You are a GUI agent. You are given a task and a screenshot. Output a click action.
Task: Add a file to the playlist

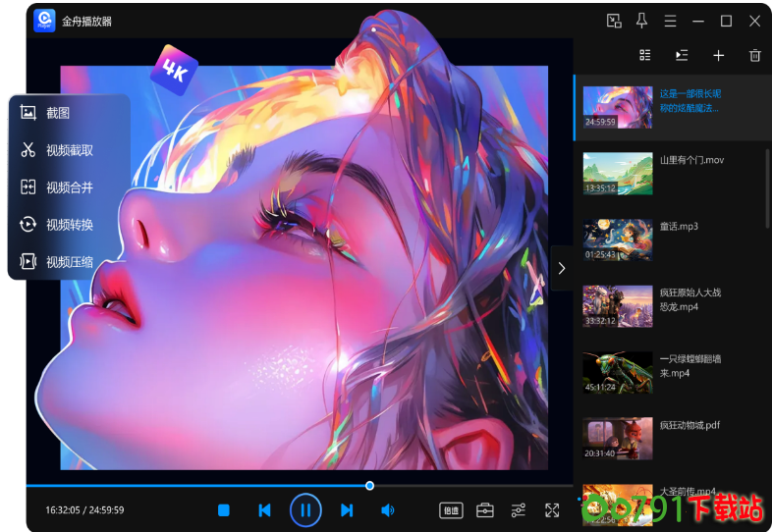[718, 56]
